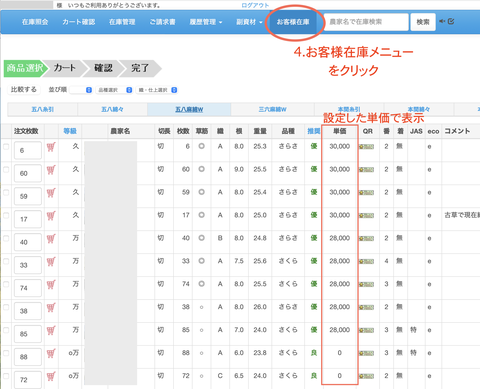
Task: Switch to the 三六麻綿W tab
Action: 272,109
